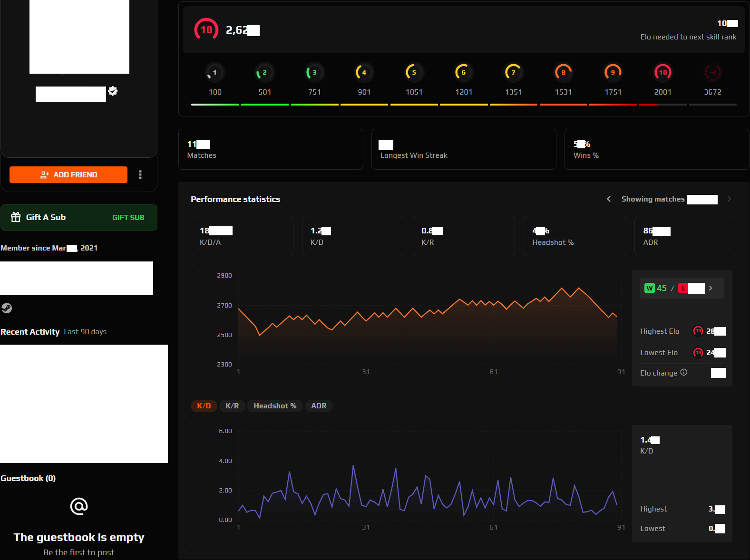Image resolution: width=750 pixels, height=560 pixels.
Task: Click the gift box icon
Action: tap(16, 217)
